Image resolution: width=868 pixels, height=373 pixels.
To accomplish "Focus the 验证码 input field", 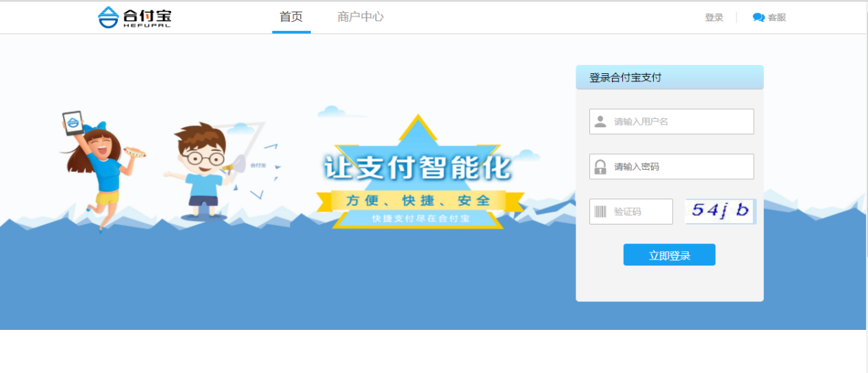I will (631, 211).
